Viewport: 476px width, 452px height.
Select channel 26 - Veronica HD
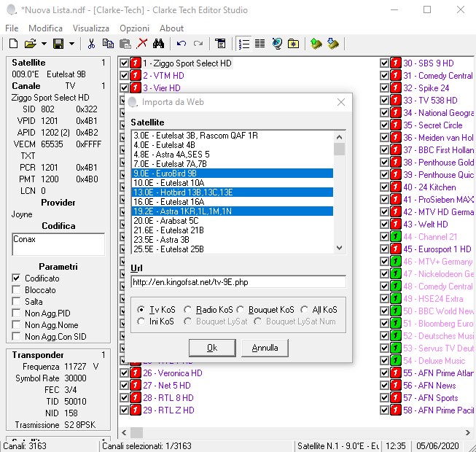tap(173, 373)
